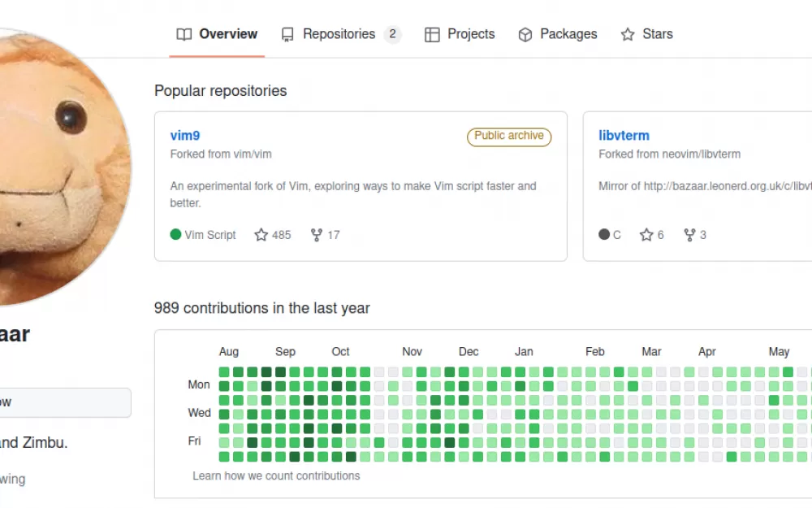Select the '989 contributions in the last year' heading

(x=262, y=308)
